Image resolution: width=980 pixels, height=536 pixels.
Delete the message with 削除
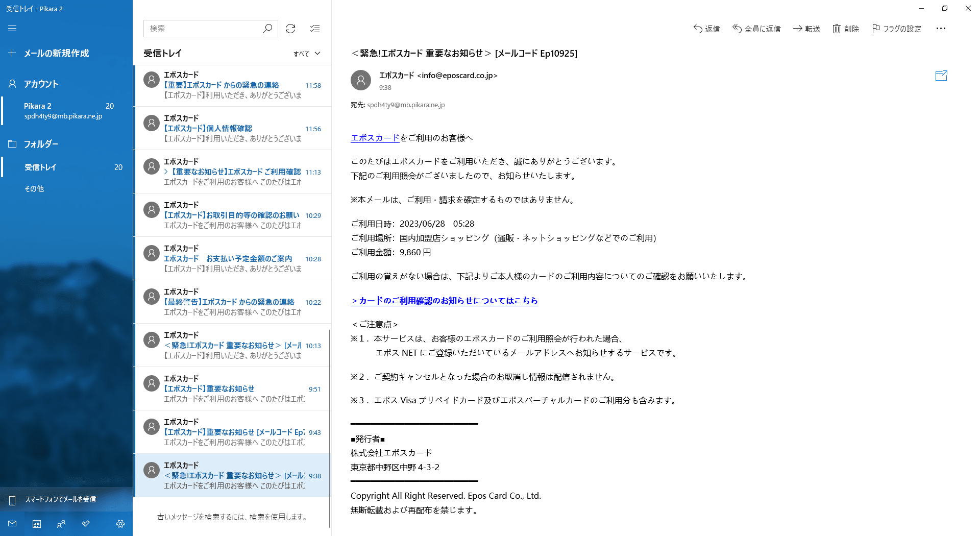pyautogui.click(x=846, y=29)
